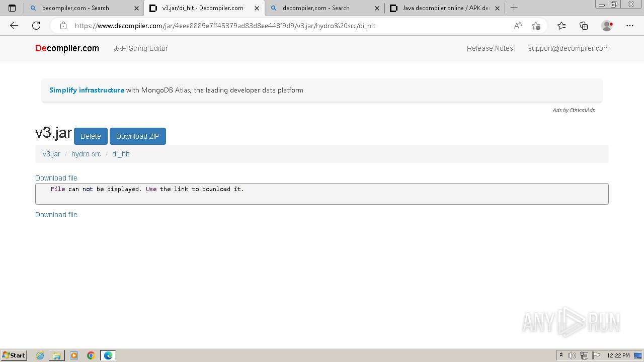Screen dimensions: 644x362
Task: Open network tray icon
Action: click(584, 355)
